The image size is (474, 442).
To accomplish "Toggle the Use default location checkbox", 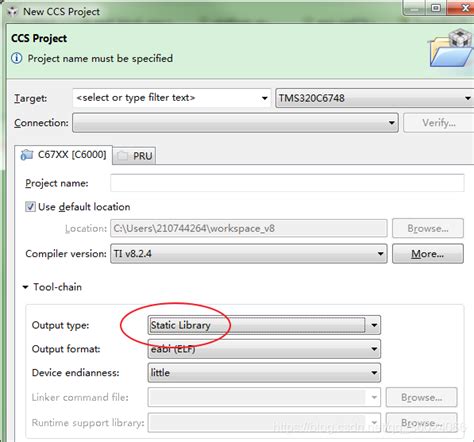I will click(30, 207).
